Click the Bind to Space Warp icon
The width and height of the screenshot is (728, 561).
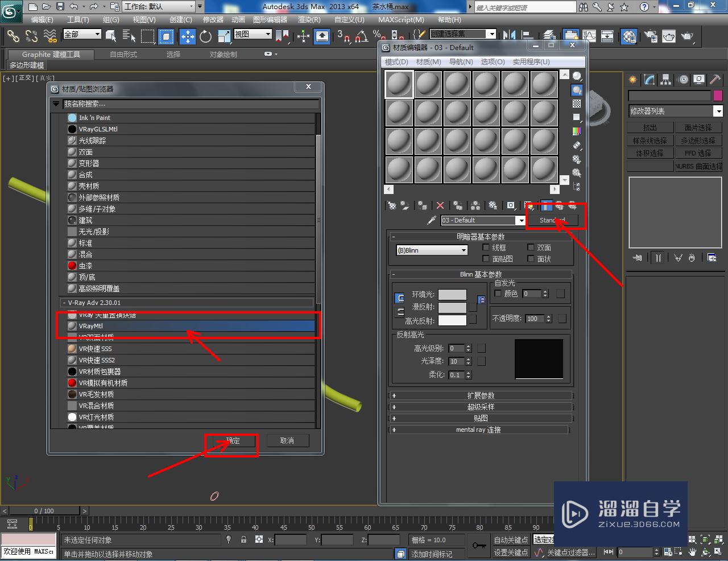[x=50, y=37]
